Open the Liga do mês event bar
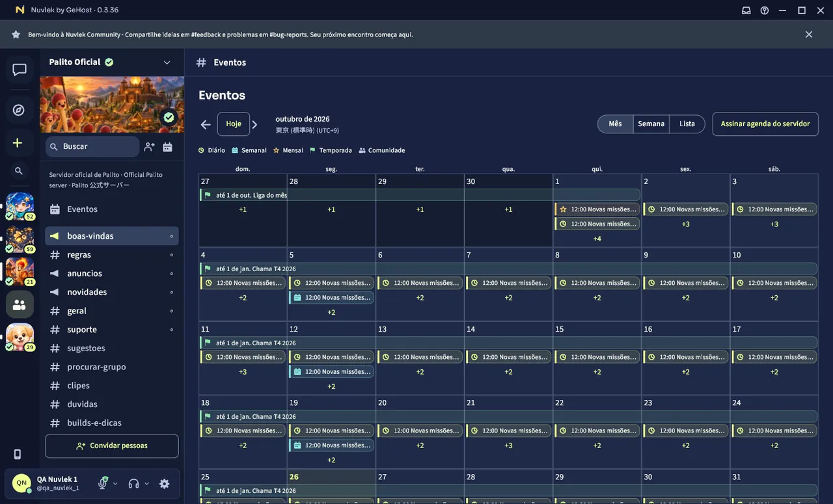The width and height of the screenshot is (833, 504). tap(420, 195)
